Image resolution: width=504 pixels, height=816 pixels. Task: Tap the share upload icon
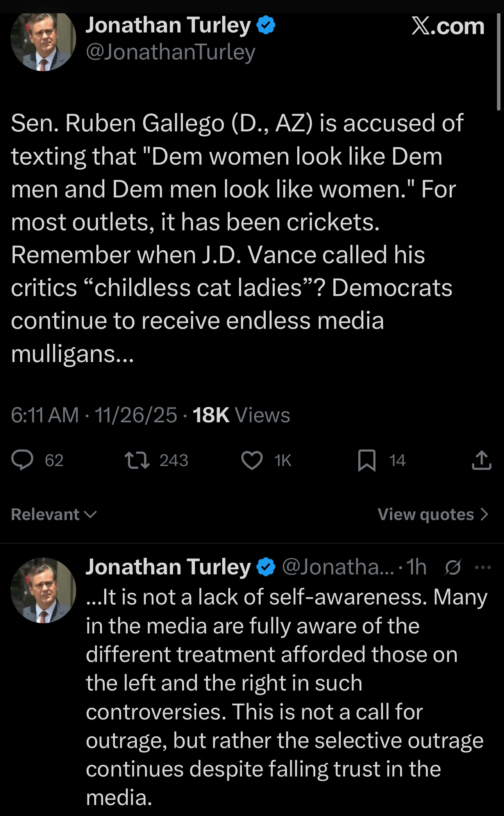(x=481, y=460)
